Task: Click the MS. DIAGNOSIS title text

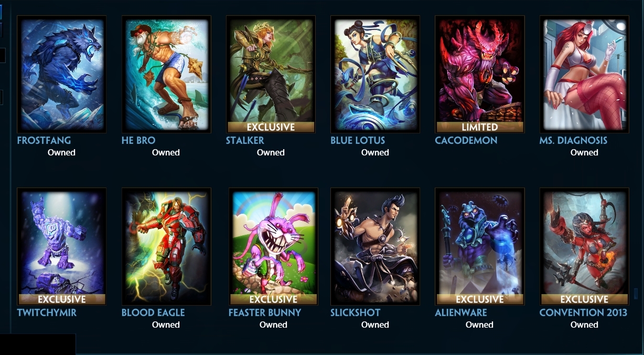Action: point(574,140)
